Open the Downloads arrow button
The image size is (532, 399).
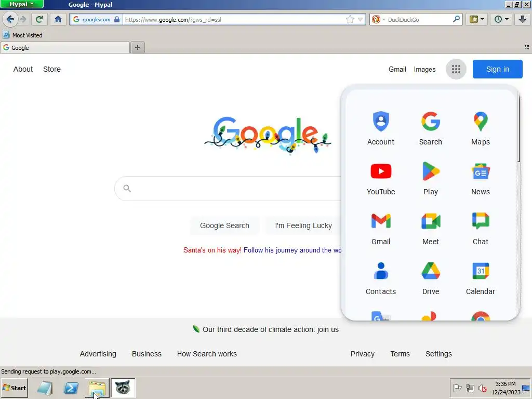pyautogui.click(x=523, y=19)
